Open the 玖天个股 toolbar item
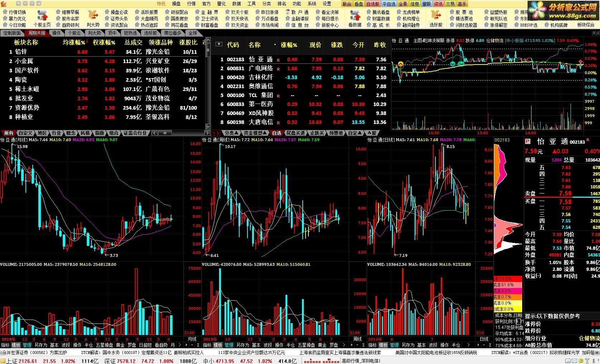 tap(236, 12)
